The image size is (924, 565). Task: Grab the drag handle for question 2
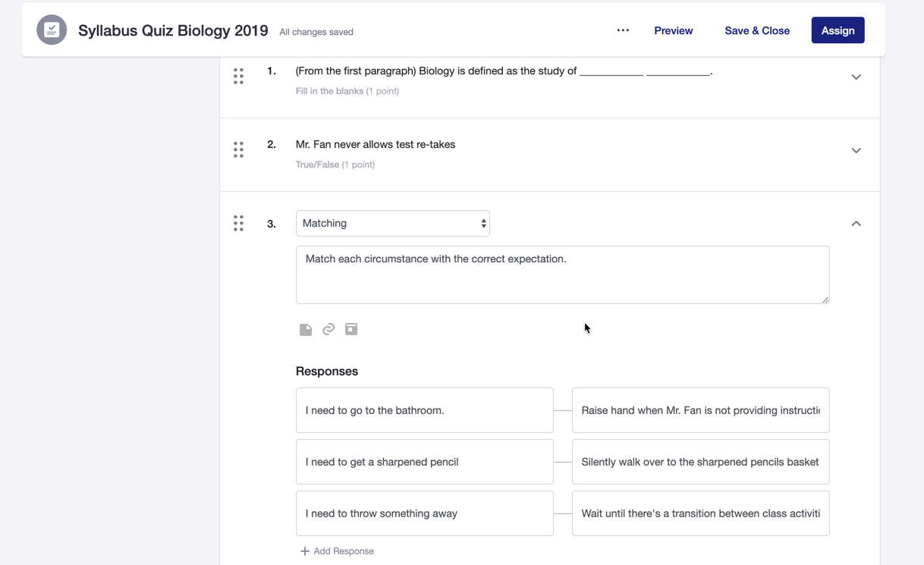click(238, 149)
